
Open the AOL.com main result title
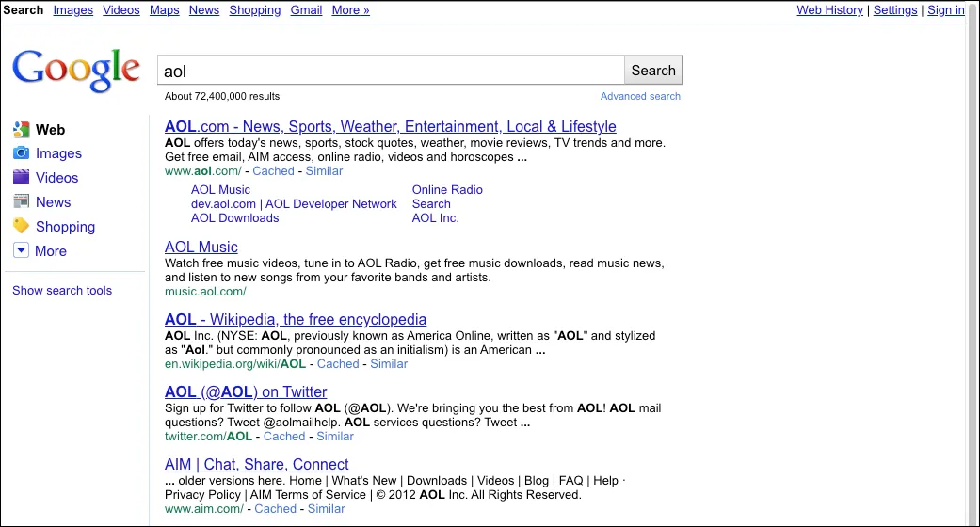click(390, 127)
